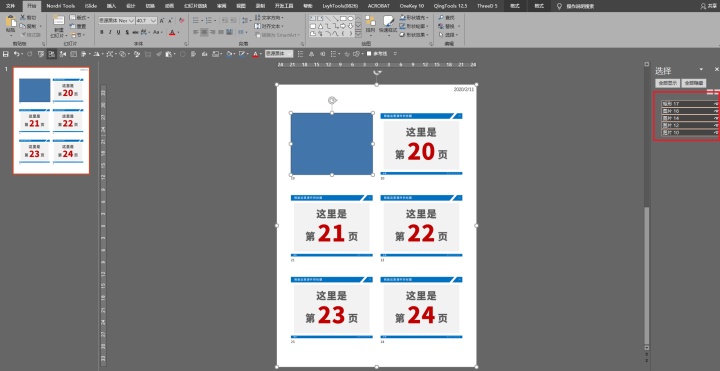Click the Show All button in Selection pane
The height and width of the screenshot is (371, 720).
point(667,83)
